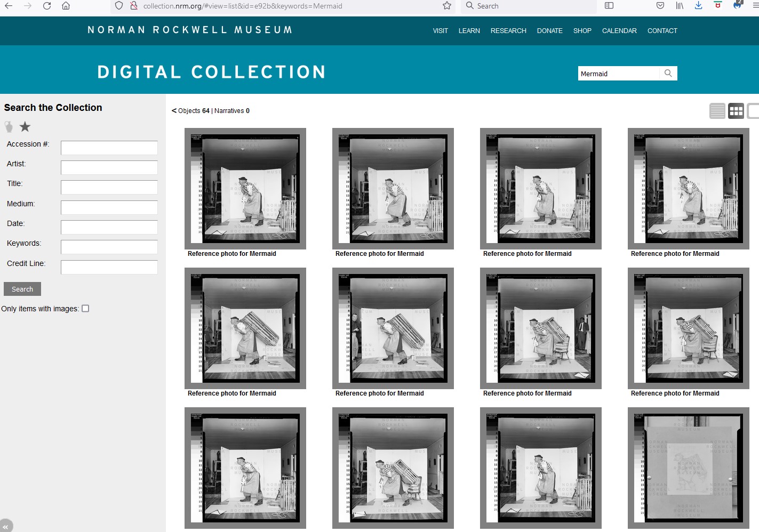Focus the Artist input field
This screenshot has height=532, width=759.
click(109, 167)
